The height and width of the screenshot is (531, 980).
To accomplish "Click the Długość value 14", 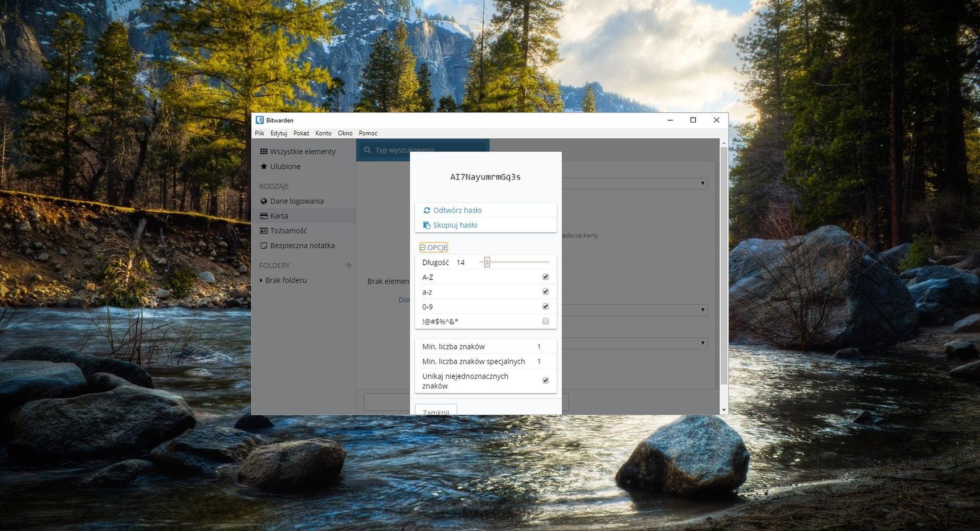I will 460,263.
